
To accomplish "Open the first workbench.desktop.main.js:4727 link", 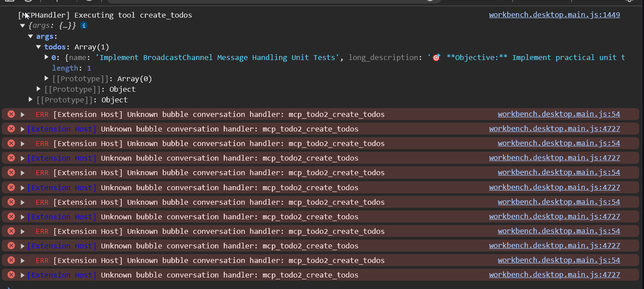I will click(x=554, y=129).
